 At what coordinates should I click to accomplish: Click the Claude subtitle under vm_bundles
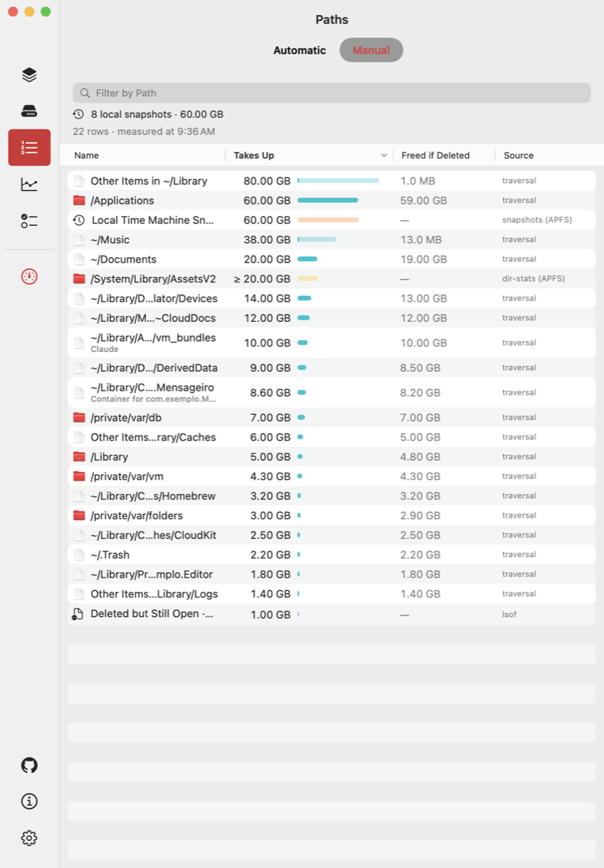tap(105, 350)
